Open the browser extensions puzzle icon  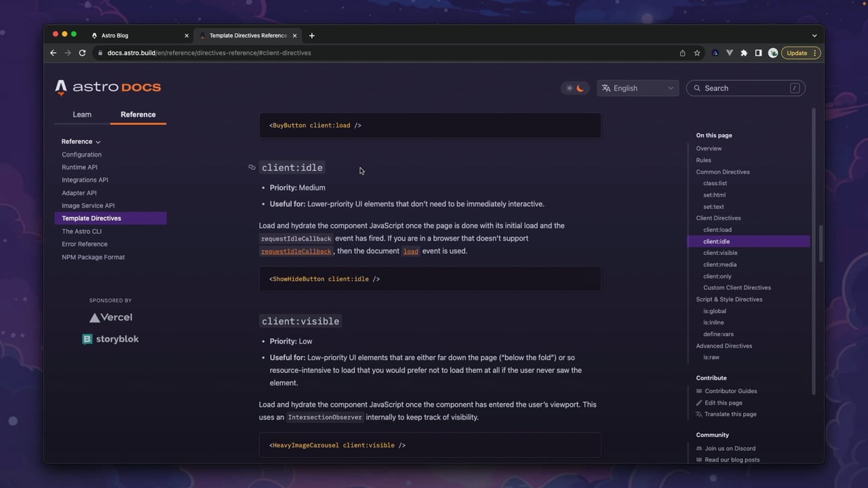pos(744,53)
